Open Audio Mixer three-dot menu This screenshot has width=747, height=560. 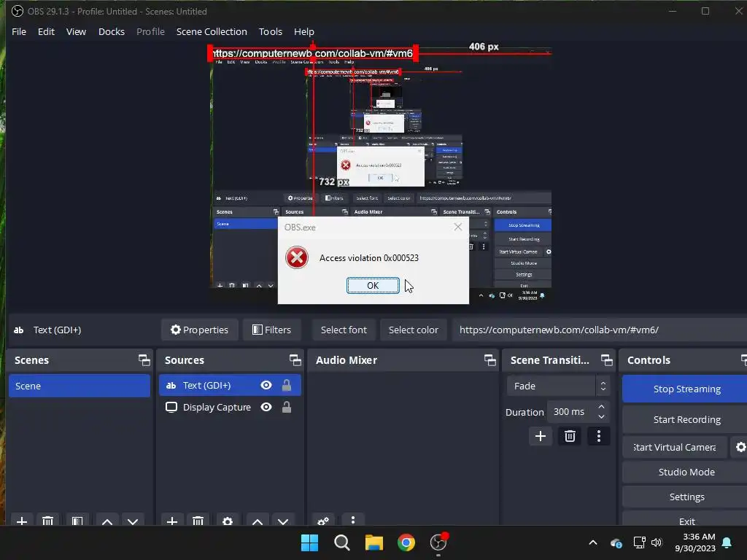click(352, 520)
